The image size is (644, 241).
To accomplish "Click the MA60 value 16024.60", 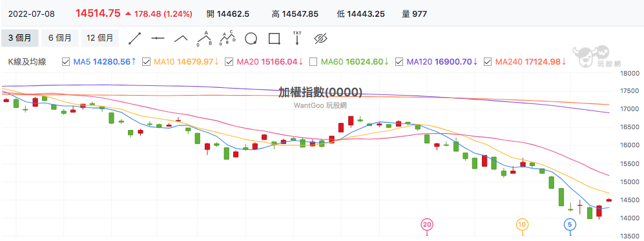I will [365, 62].
